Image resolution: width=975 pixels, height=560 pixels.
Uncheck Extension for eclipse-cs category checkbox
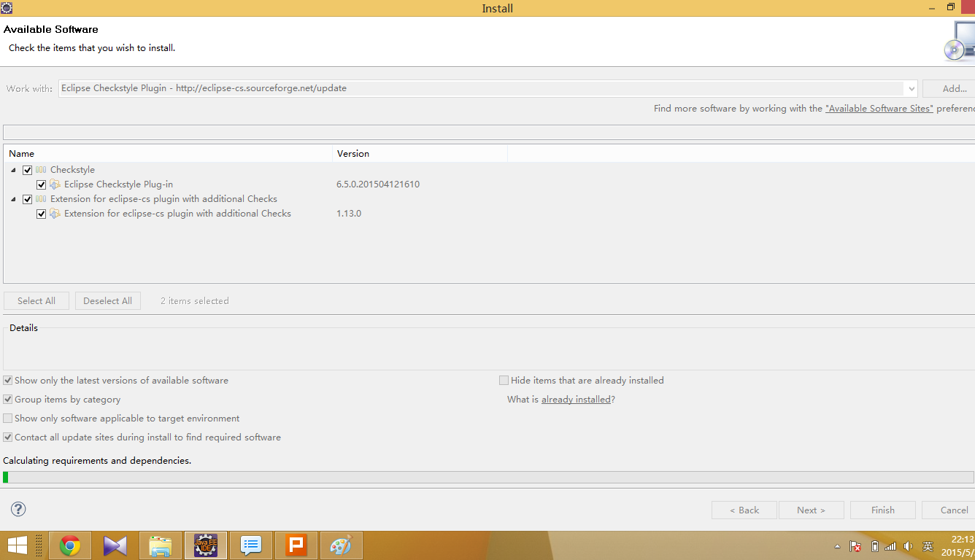click(x=28, y=199)
